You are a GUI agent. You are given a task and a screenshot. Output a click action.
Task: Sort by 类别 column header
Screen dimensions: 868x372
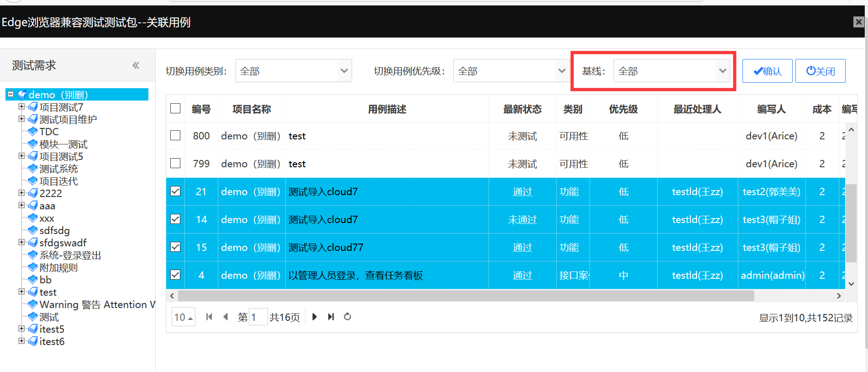[x=573, y=109]
